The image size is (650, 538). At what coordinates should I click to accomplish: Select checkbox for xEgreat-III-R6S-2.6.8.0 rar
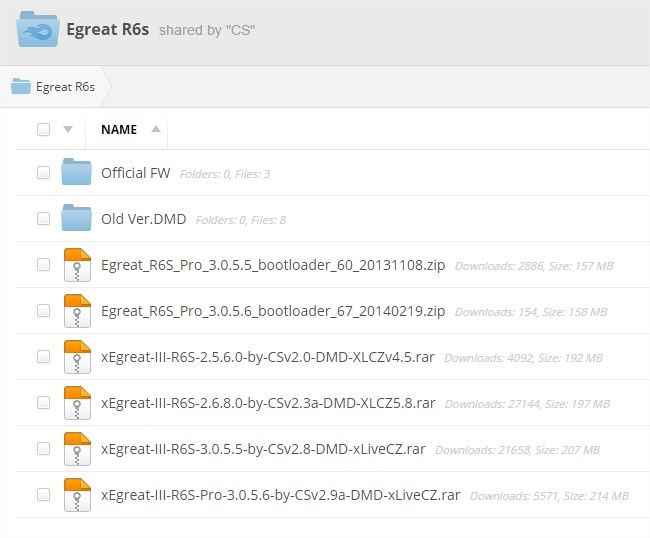click(x=44, y=402)
